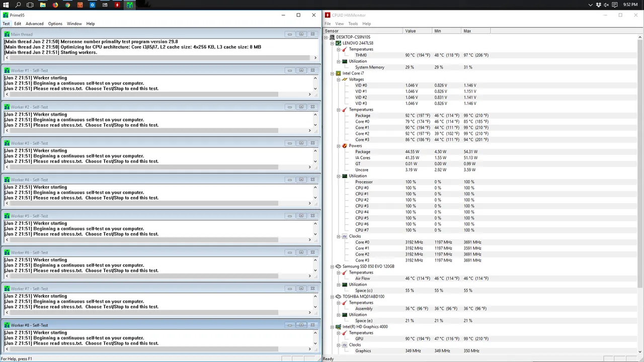Click scroll-right arrow in Main thread window

[315, 58]
